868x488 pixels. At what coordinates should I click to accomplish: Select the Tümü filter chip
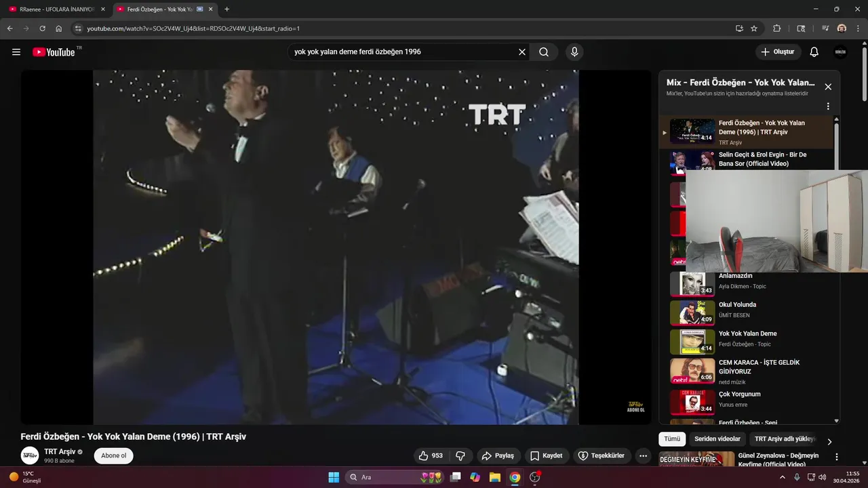tap(672, 439)
